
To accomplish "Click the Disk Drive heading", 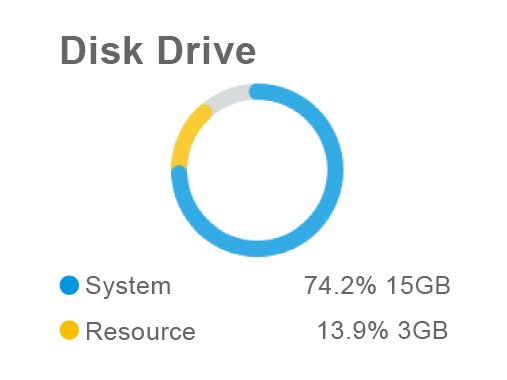I will point(158,51).
